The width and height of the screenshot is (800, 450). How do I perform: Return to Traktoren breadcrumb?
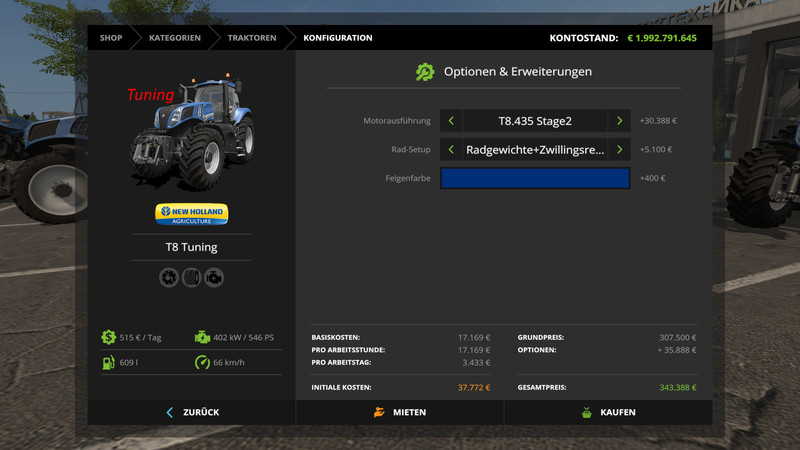point(252,38)
